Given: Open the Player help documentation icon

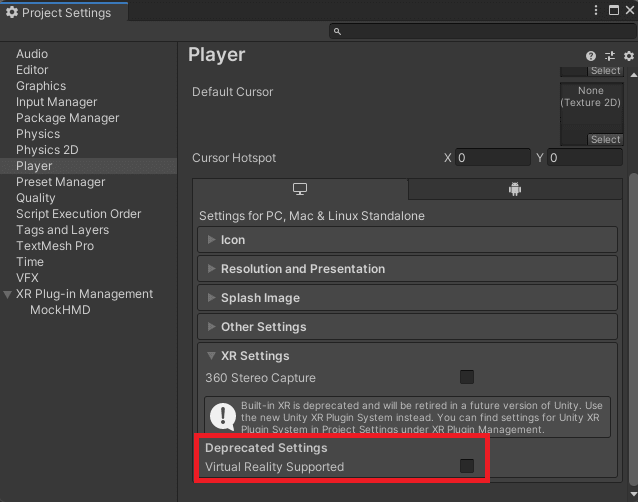Looking at the screenshot, I should [x=591, y=56].
